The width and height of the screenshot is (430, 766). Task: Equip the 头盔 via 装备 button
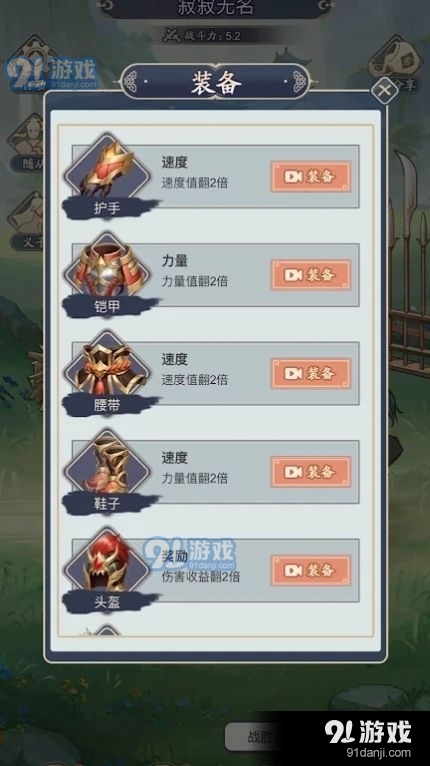[x=311, y=571]
